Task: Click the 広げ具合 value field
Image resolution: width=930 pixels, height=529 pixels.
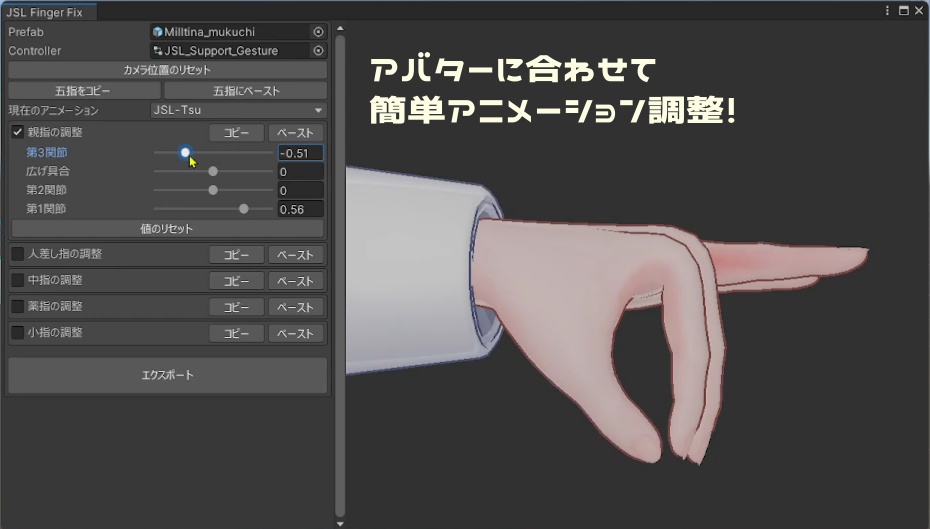Action: (301, 172)
